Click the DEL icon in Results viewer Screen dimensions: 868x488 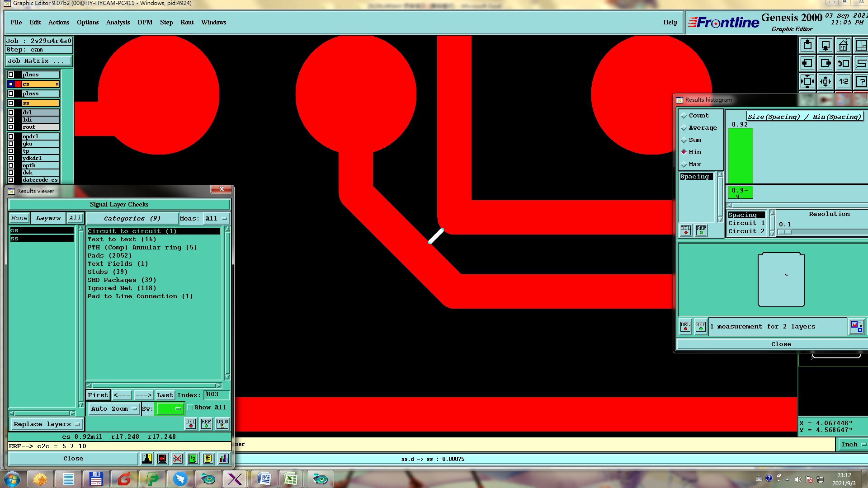tap(191, 423)
